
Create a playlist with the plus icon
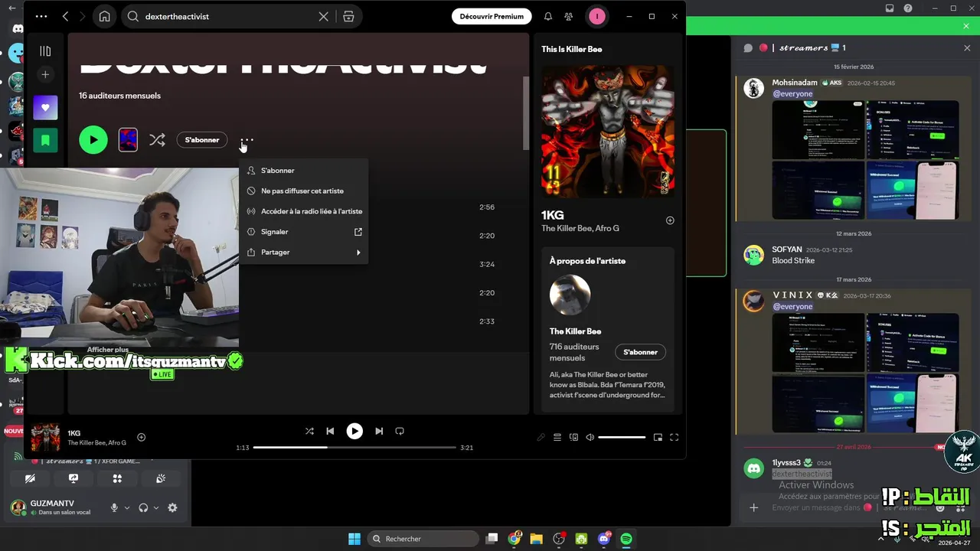[x=45, y=74]
